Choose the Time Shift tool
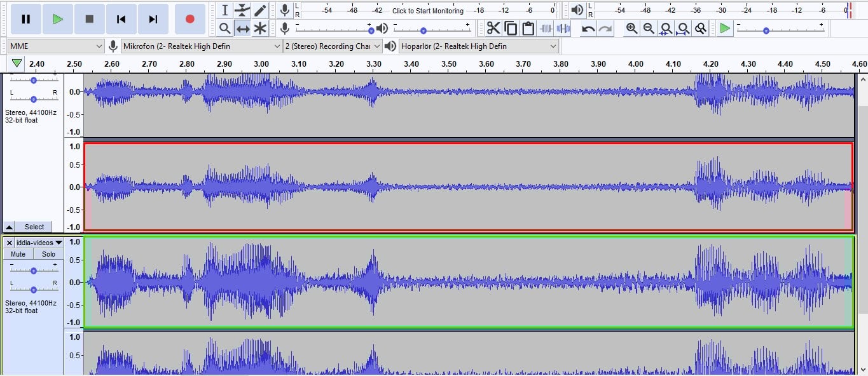 (242, 29)
